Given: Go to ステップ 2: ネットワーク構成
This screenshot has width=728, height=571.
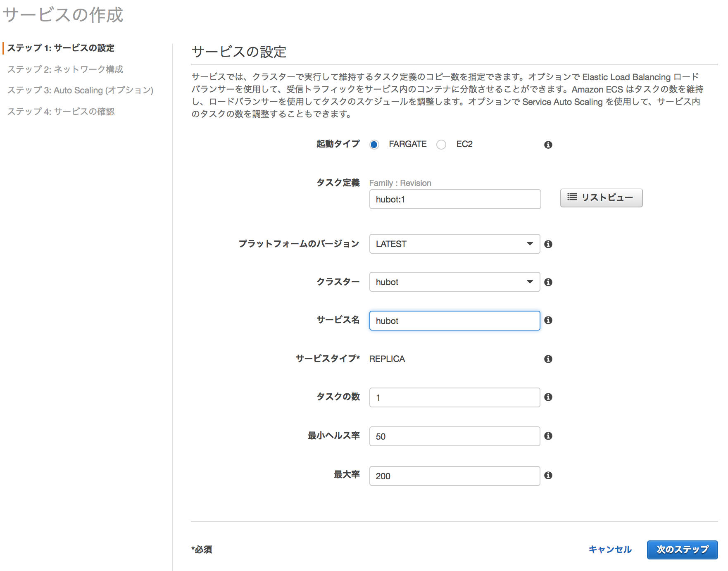Looking at the screenshot, I should click(x=65, y=69).
